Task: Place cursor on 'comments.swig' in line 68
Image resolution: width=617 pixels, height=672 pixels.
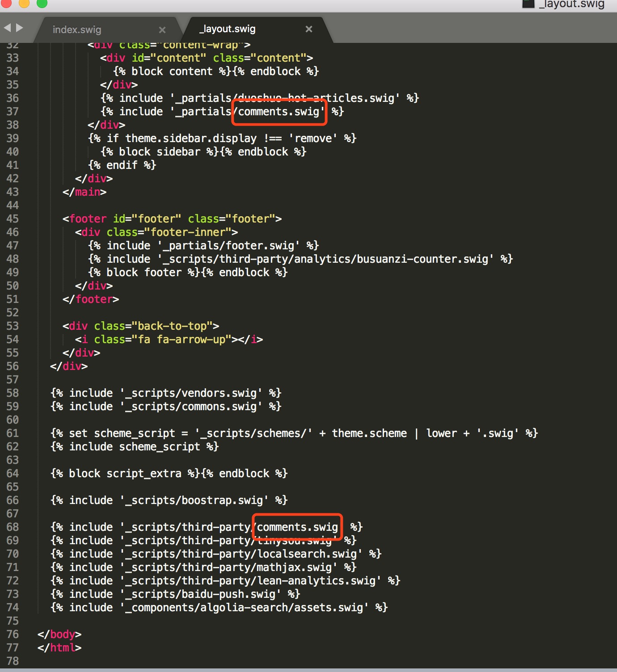Action: [297, 527]
